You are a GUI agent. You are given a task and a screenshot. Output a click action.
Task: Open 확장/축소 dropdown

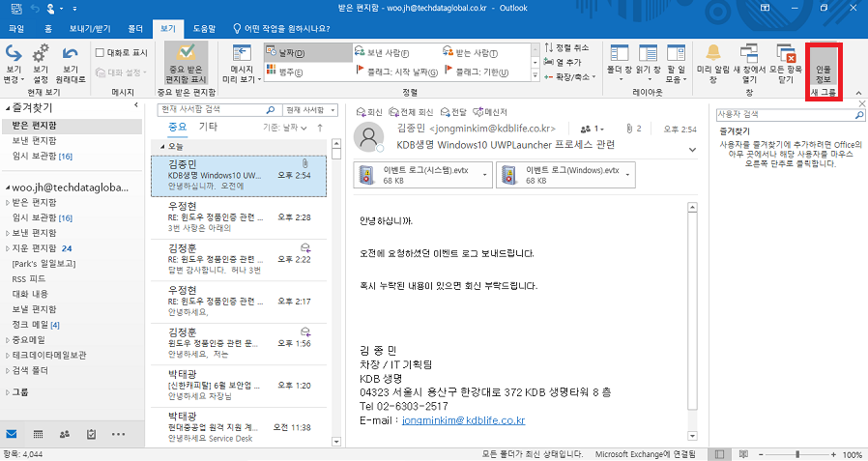[x=569, y=76]
